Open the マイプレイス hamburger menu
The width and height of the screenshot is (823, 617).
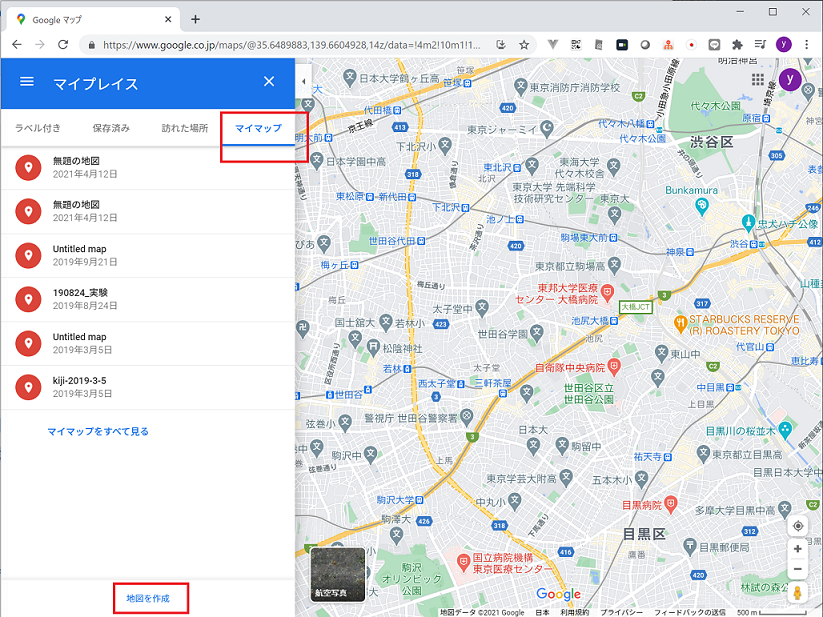pyautogui.click(x=26, y=83)
